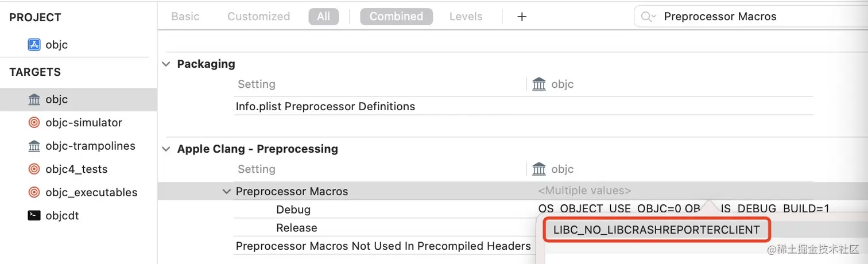The image size is (868, 264).
Task: Click the objcdt terminal icon
Action: pyautogui.click(x=34, y=216)
